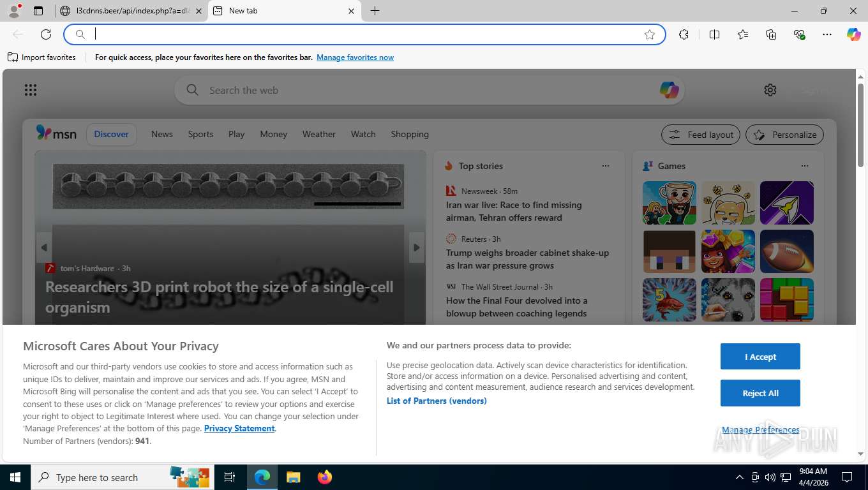Viewport: 868px width, 490px height.
Task: Click Import favorites
Action: [x=41, y=57]
